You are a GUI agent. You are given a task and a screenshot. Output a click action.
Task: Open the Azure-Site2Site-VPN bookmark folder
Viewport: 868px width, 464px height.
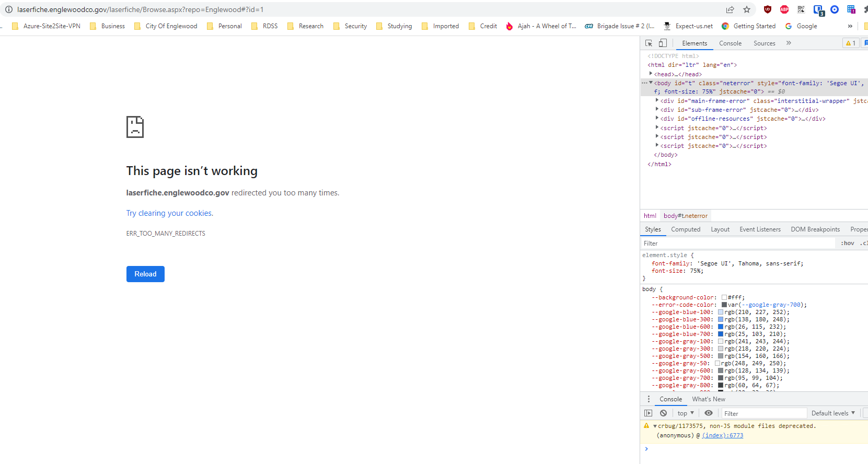pyautogui.click(x=46, y=26)
